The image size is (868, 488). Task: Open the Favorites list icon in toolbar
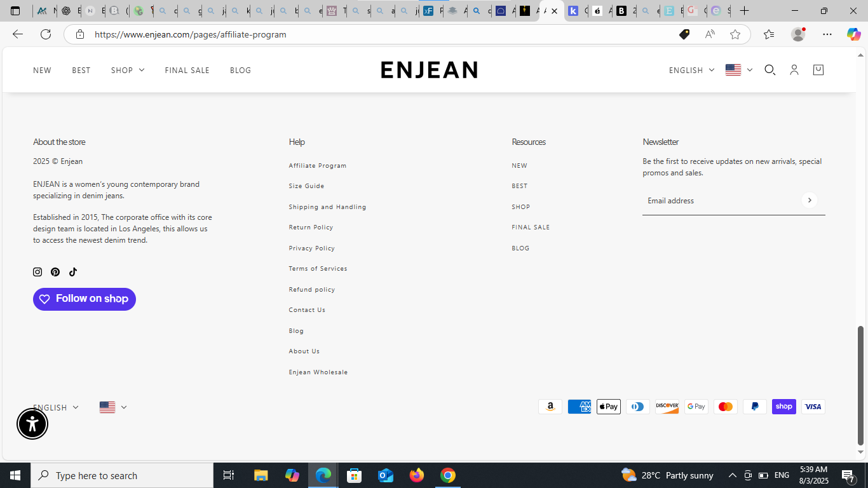tap(769, 34)
